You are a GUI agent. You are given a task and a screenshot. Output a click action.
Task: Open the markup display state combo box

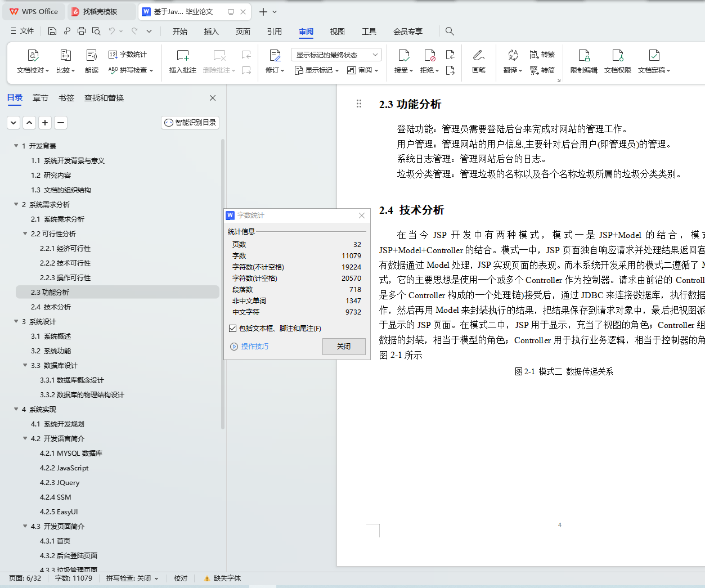point(336,55)
